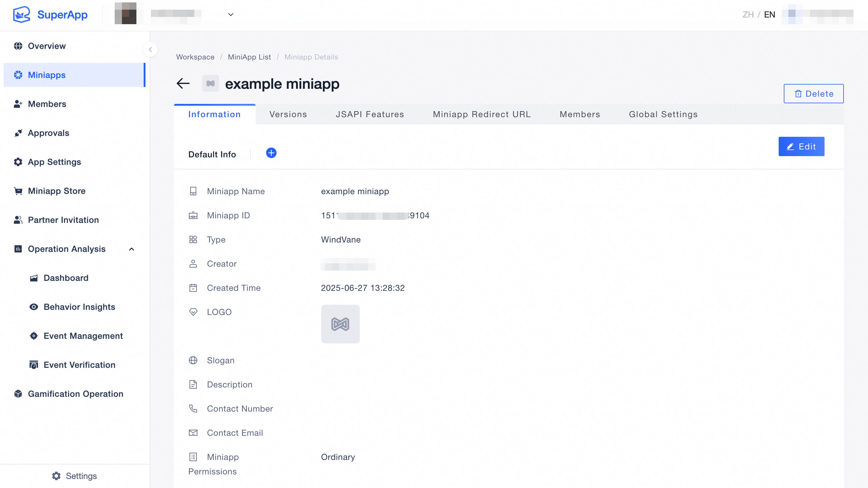Click the back arrow beside example miniapp

[183, 83]
